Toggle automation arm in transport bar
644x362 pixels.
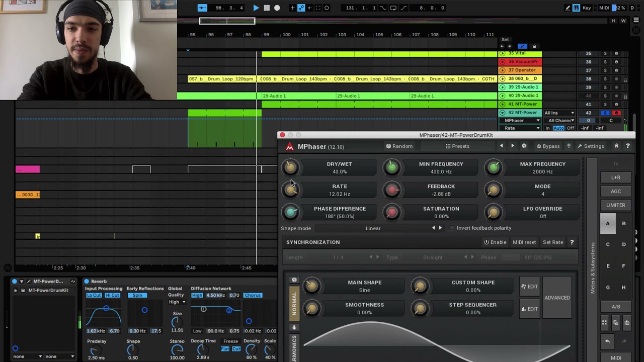point(301,8)
